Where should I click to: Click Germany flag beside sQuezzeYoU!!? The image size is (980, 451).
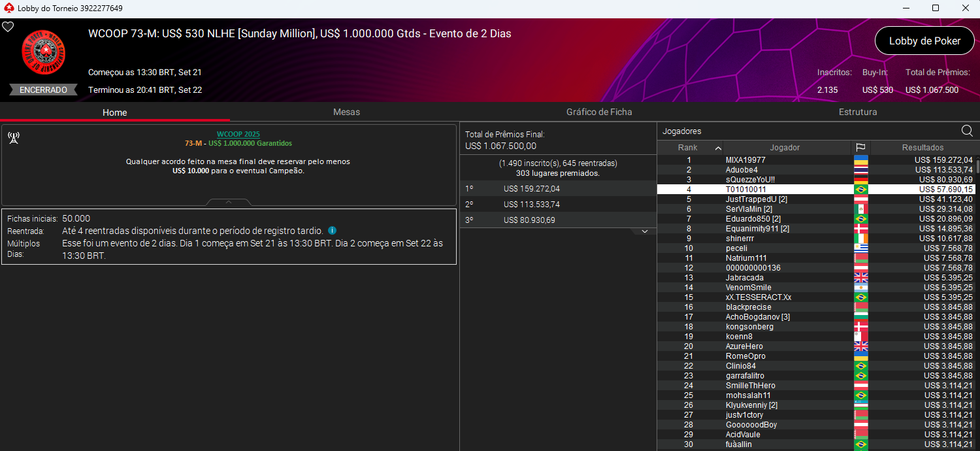point(860,180)
